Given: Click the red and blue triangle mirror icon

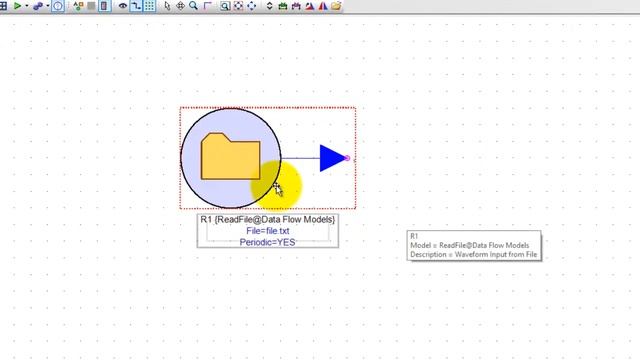Looking at the screenshot, I should (x=310, y=6).
